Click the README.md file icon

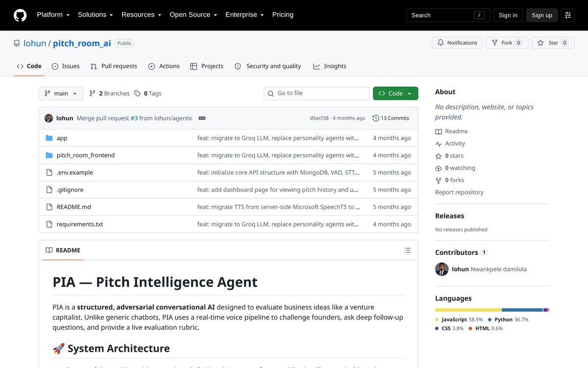click(49, 207)
